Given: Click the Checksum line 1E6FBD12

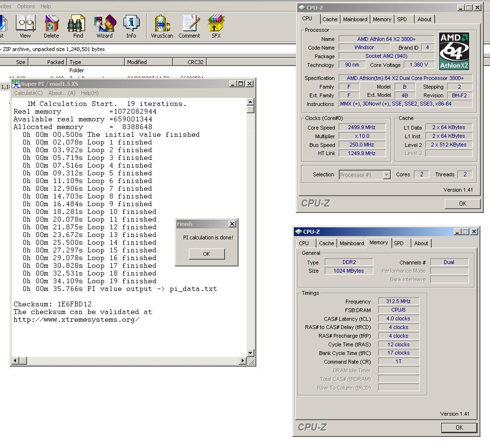Looking at the screenshot, I should tap(53, 304).
